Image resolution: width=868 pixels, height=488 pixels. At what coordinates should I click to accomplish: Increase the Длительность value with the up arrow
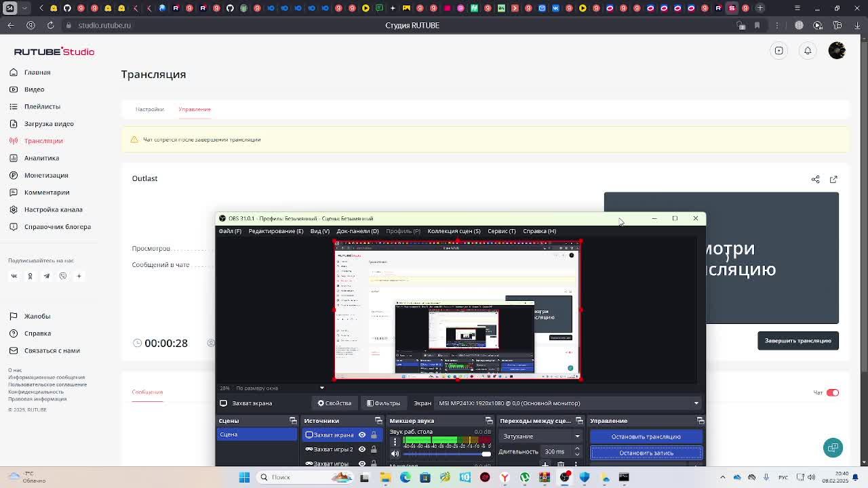point(577,449)
